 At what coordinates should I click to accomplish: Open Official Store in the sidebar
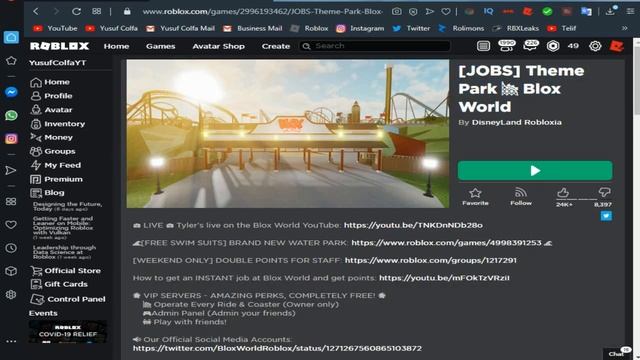65,270
